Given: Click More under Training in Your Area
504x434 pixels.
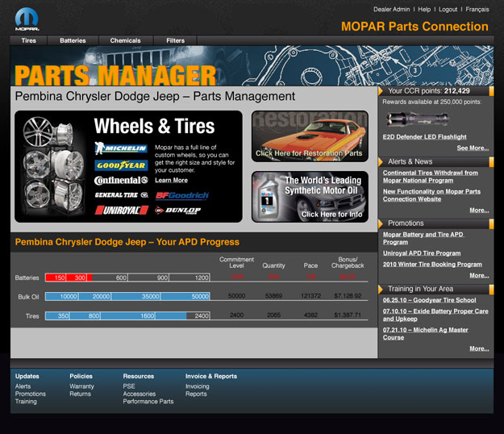Looking at the screenshot, I should pos(479,348).
